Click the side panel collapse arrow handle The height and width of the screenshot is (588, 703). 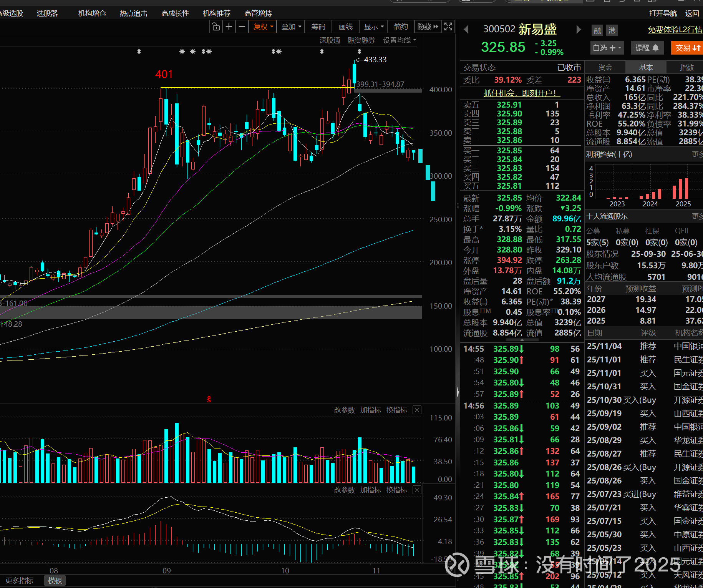(458, 392)
